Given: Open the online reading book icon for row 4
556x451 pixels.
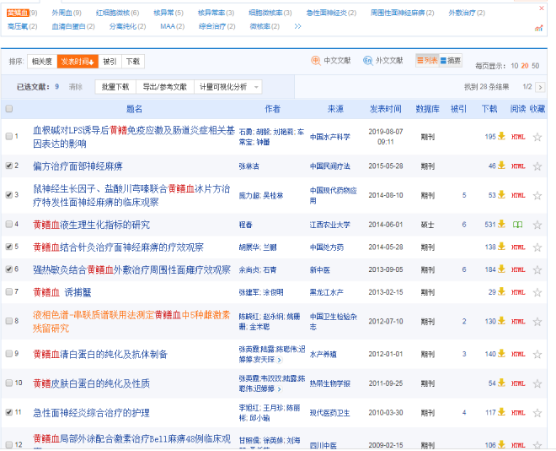Looking at the screenshot, I should pyautogui.click(x=518, y=224).
